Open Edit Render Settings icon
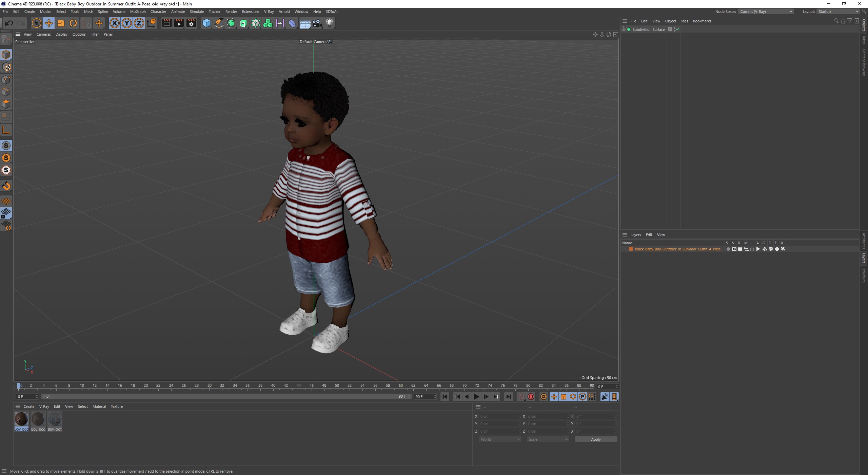The width and height of the screenshot is (868, 475). (x=191, y=23)
